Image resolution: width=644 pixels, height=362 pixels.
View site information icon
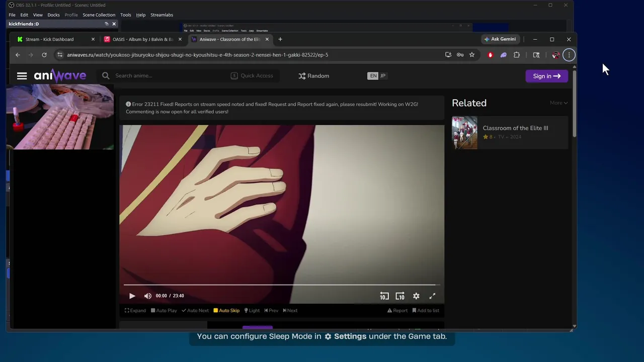pyautogui.click(x=60, y=55)
